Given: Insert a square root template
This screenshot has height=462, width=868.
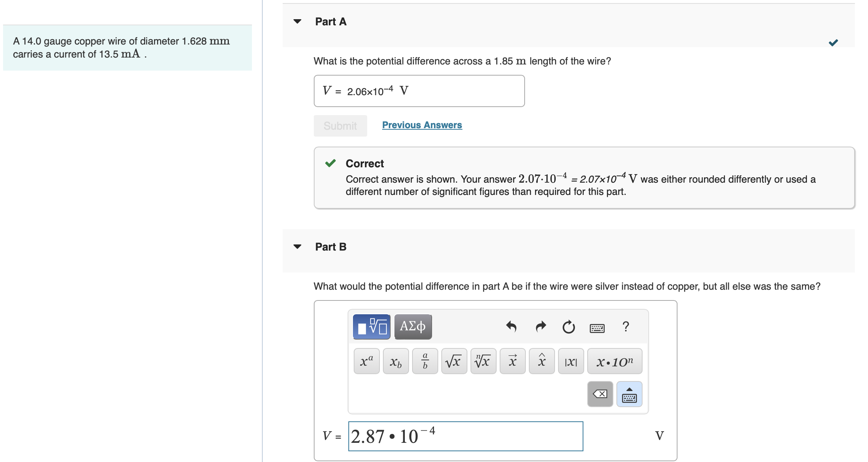Looking at the screenshot, I should pos(454,361).
